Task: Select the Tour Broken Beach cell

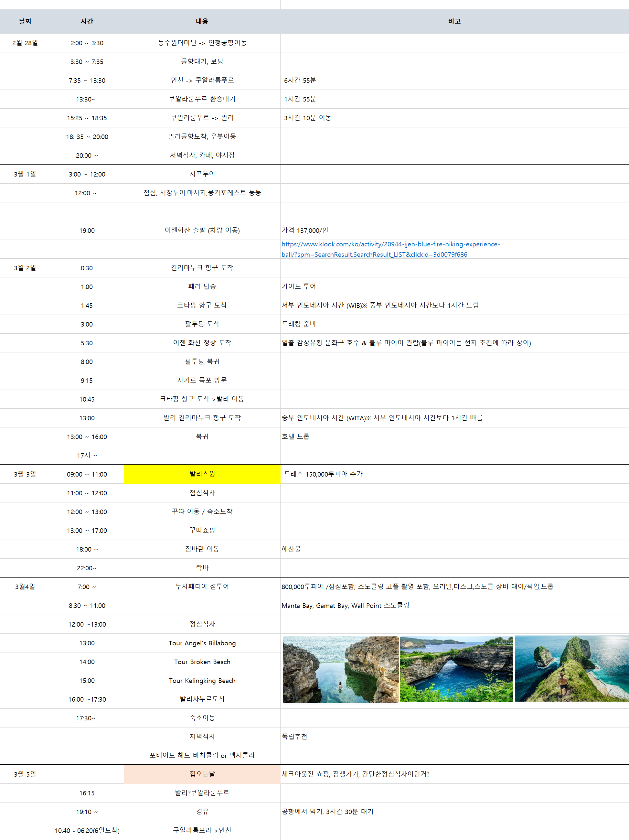Action: point(202,662)
